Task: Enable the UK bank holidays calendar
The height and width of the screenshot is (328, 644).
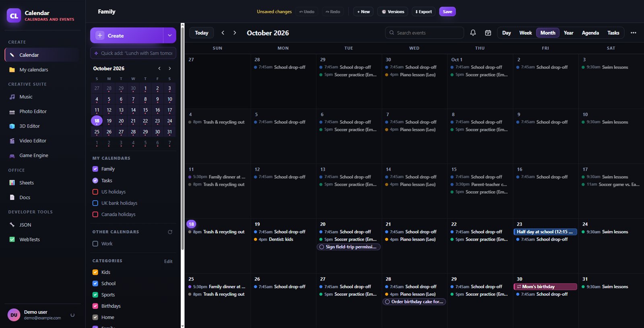Action: (x=95, y=203)
